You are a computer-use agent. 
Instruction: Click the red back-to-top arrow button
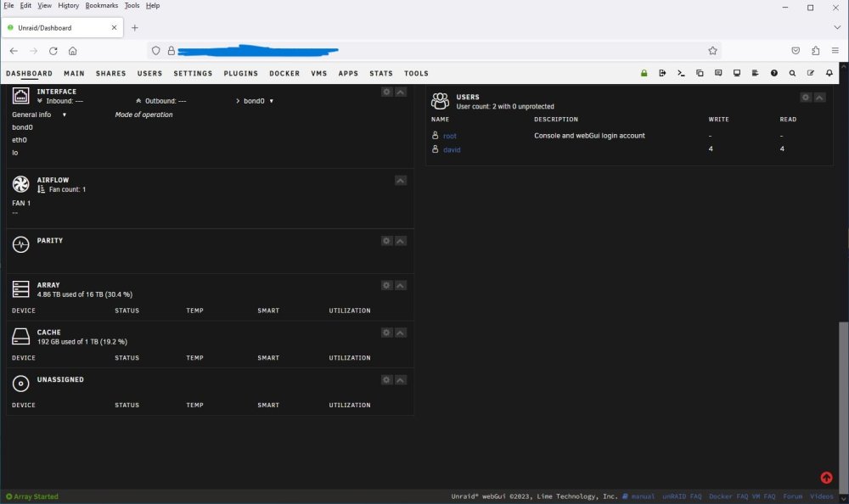826,478
